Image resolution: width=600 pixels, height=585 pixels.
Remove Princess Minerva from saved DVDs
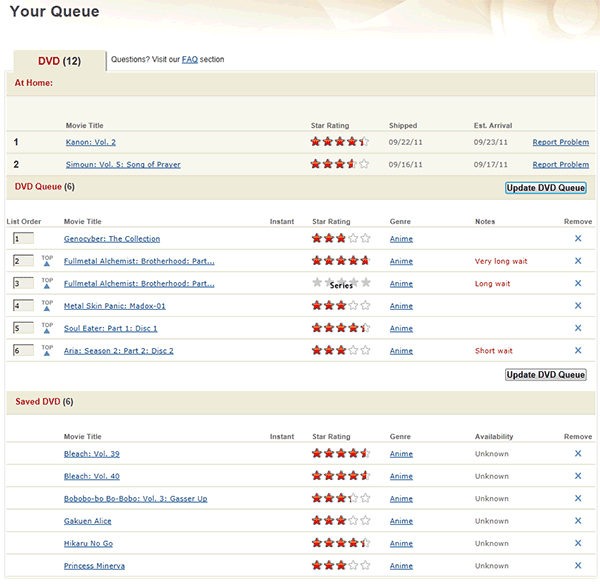coord(578,565)
